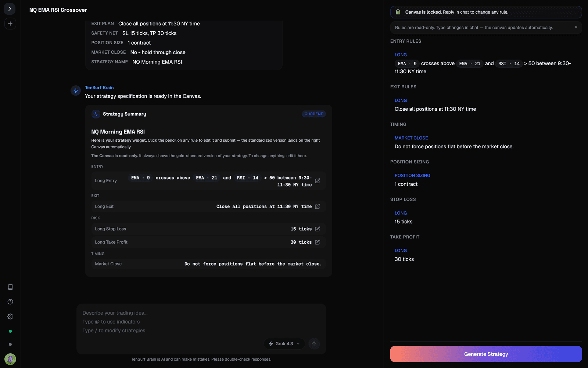The image size is (588, 368).
Task: Click the EMA 21 chip in Long Entry
Action: tap(207, 178)
